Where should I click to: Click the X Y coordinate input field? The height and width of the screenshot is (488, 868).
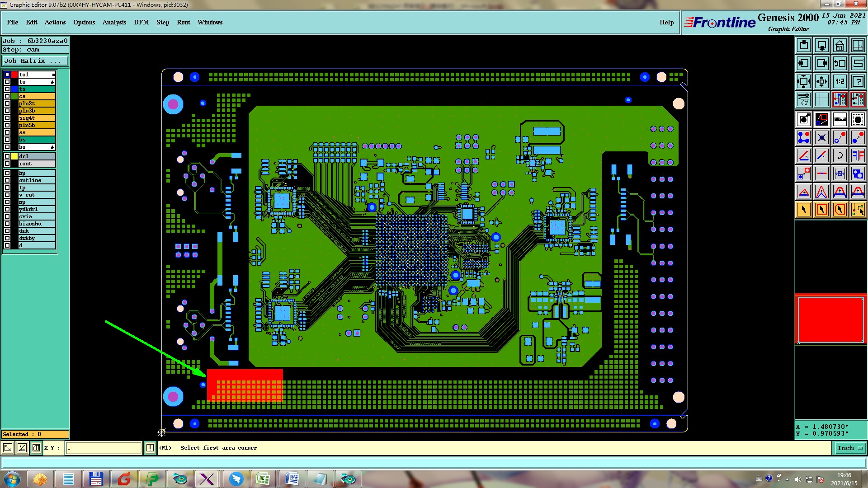pyautogui.click(x=104, y=448)
